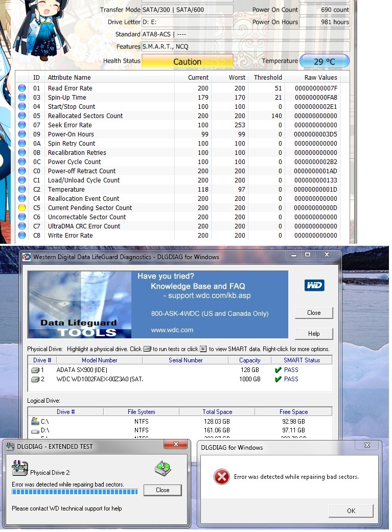
Task: Click the Power-On Hours status circle
Action: pyautogui.click(x=22, y=134)
